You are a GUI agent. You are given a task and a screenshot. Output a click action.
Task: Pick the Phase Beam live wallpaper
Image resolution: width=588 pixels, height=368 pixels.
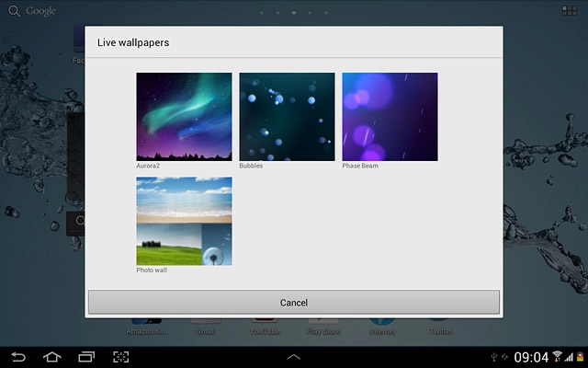click(x=390, y=117)
